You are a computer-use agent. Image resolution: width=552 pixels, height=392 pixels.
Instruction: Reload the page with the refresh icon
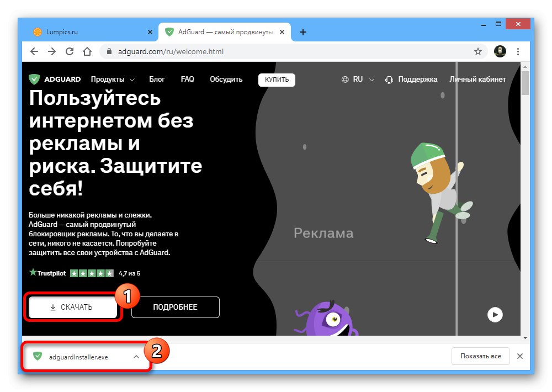[70, 51]
